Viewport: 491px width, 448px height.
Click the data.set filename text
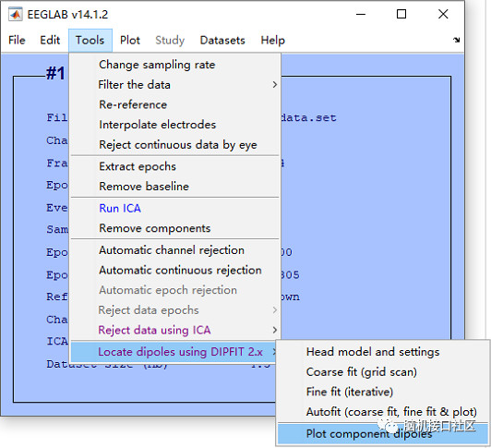point(309,118)
